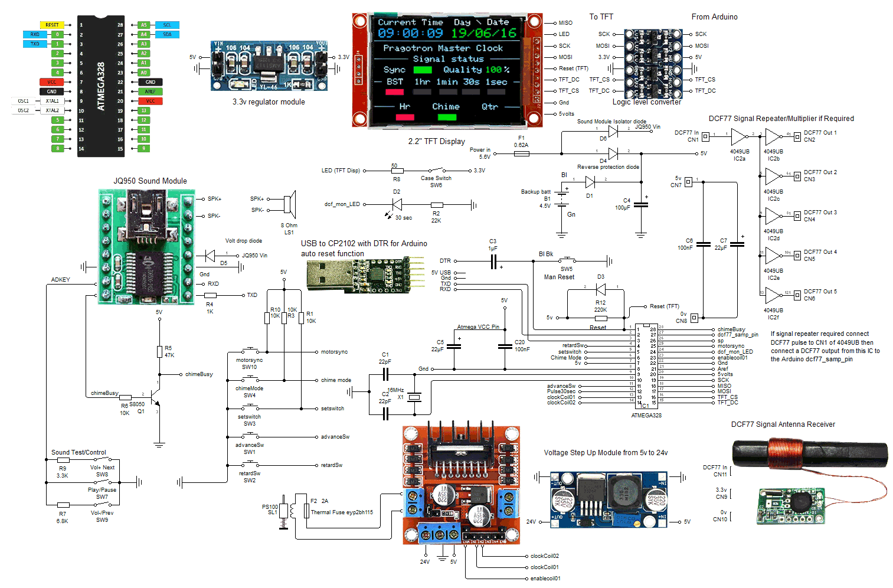
Task: Select the IC2f inverter symbol
Action: tap(773, 296)
